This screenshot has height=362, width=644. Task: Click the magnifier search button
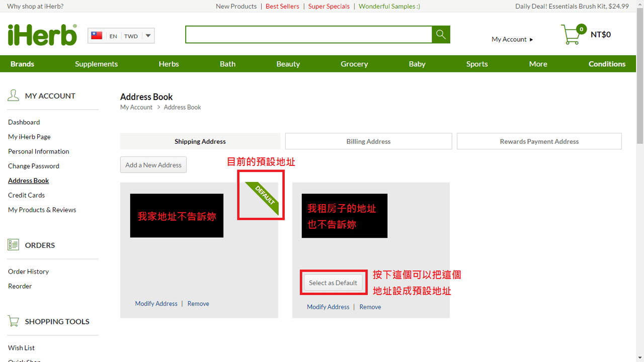[x=441, y=34]
